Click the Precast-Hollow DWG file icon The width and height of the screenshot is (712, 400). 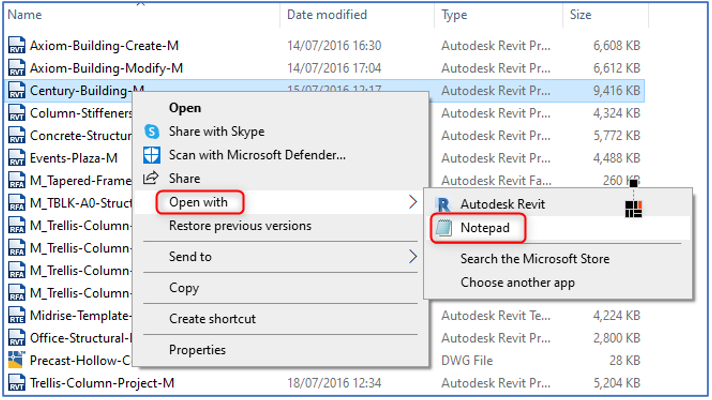tap(17, 360)
